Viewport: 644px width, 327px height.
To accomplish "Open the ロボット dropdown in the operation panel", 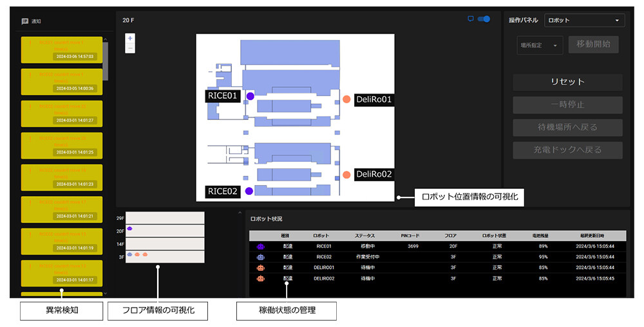I will [x=585, y=20].
